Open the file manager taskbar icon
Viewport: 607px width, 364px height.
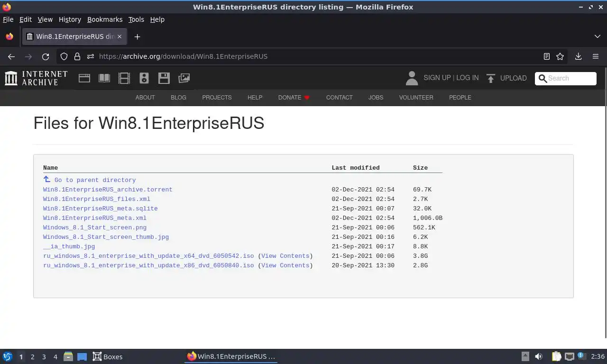(x=68, y=356)
